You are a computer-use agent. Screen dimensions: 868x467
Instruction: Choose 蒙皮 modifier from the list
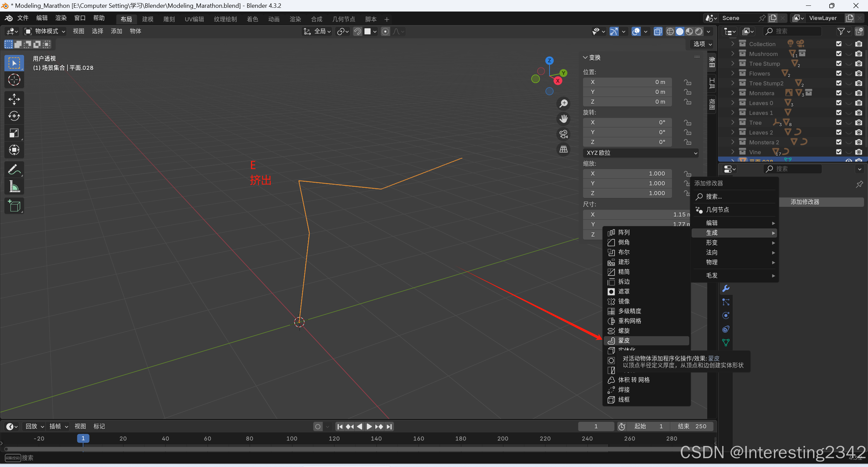(x=624, y=341)
